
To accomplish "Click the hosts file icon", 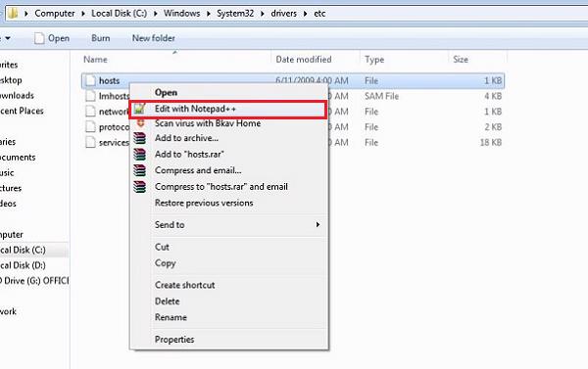I will click(x=90, y=80).
